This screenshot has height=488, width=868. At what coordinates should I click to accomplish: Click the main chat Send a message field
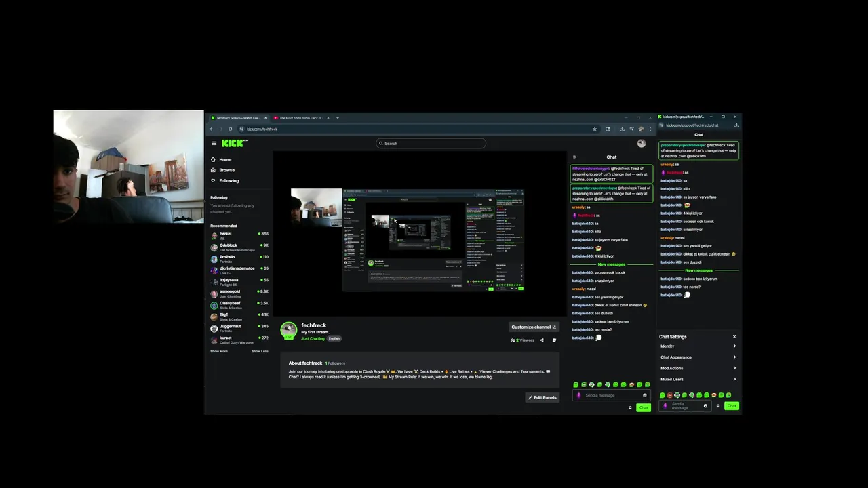[x=612, y=395]
